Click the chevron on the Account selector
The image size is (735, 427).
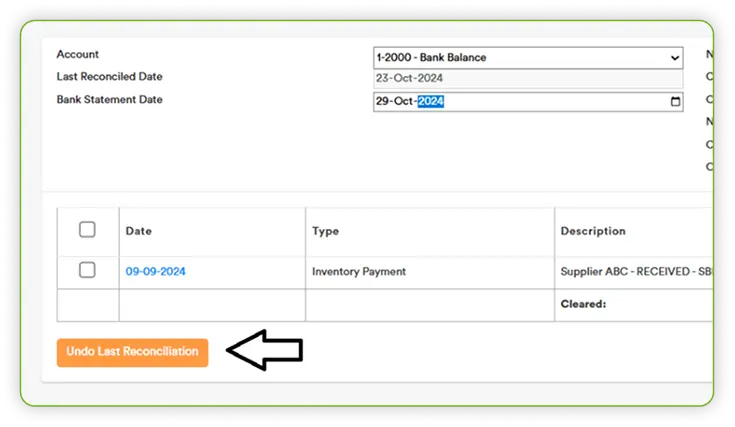(675, 57)
